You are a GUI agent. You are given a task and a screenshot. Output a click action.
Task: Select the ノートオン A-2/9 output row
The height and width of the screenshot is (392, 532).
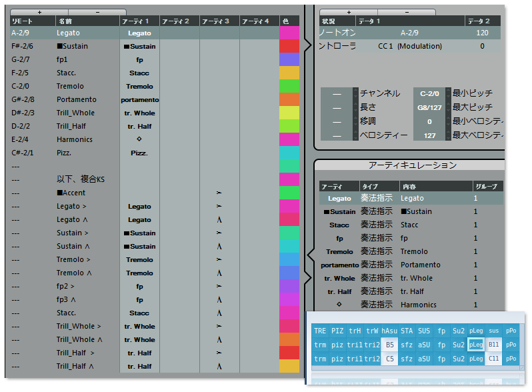coord(410,33)
